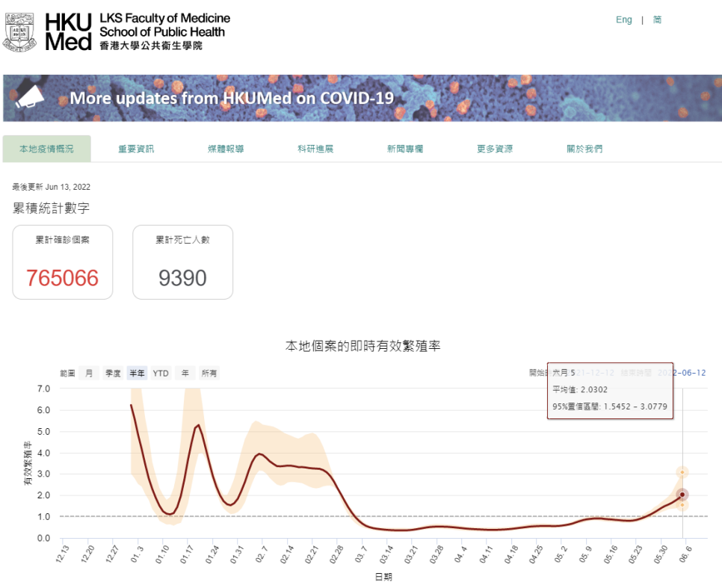Select the 本地疫情概況 tab
This screenshot has height=588, width=722.
tap(46, 149)
